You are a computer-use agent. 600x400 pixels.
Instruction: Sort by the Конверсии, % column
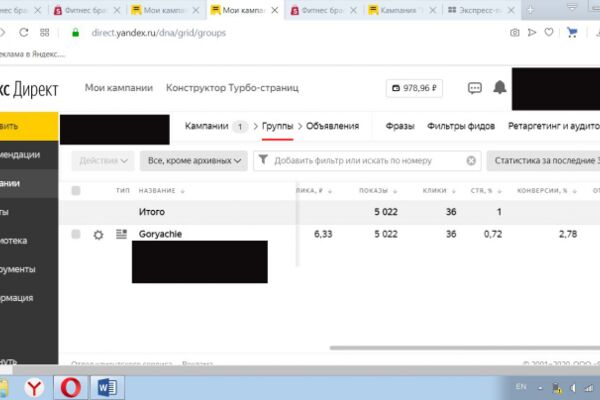(547, 191)
